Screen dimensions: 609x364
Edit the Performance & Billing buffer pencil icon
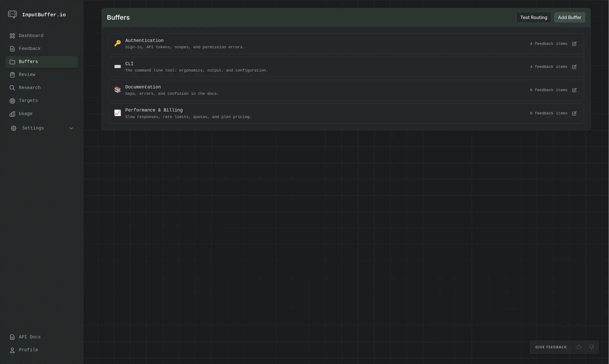pyautogui.click(x=574, y=113)
